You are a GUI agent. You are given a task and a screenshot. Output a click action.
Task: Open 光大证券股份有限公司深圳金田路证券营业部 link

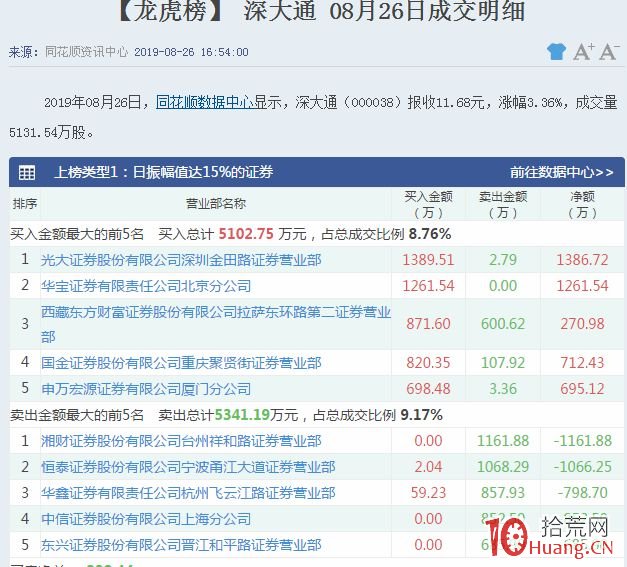pos(181,260)
